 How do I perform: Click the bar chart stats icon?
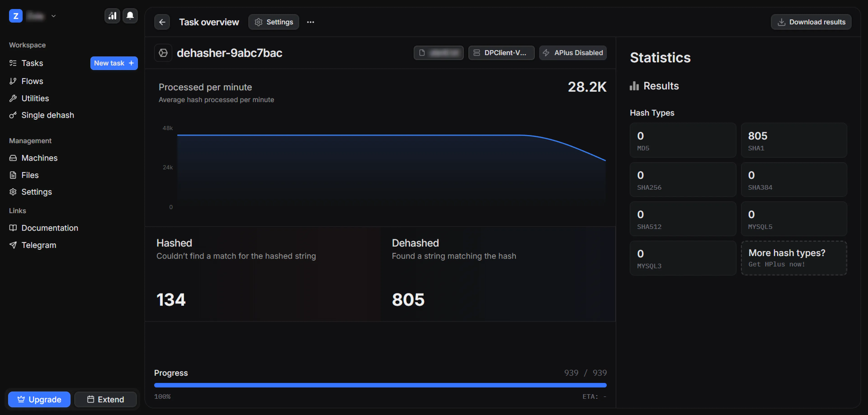[112, 16]
